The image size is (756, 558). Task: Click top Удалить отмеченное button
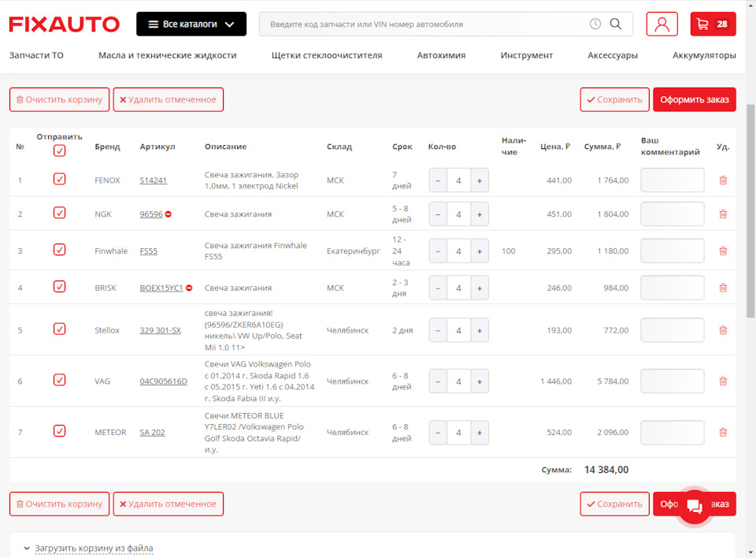(169, 99)
